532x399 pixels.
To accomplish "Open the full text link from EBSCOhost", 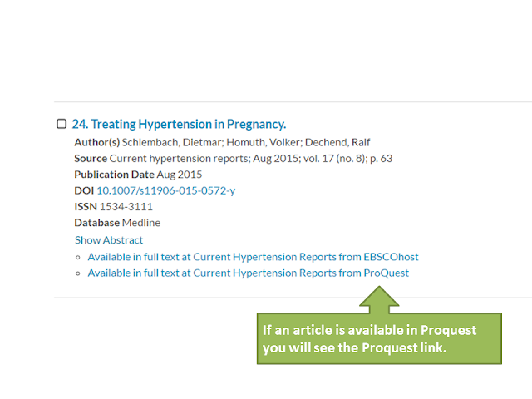I will (253, 257).
